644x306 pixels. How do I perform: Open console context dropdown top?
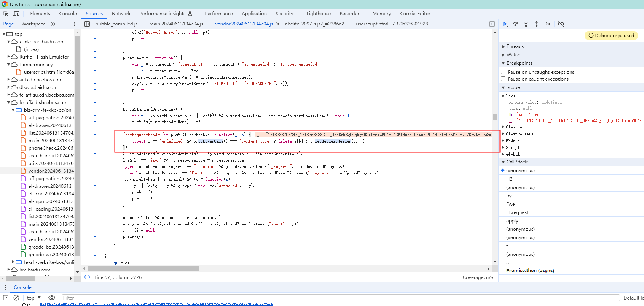point(33,298)
